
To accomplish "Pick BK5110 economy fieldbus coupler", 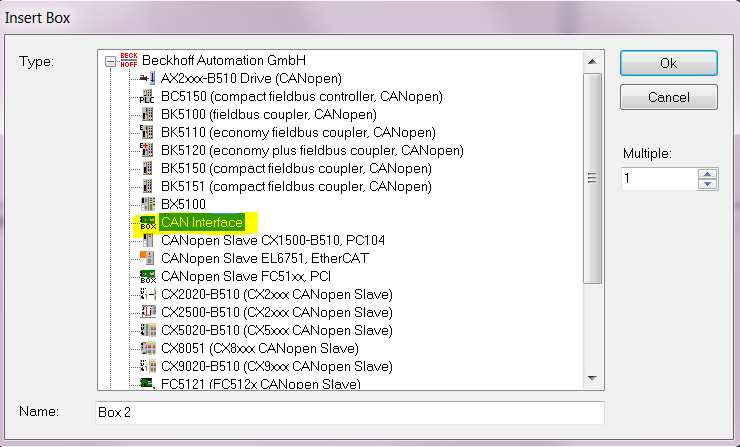I will click(x=298, y=132).
